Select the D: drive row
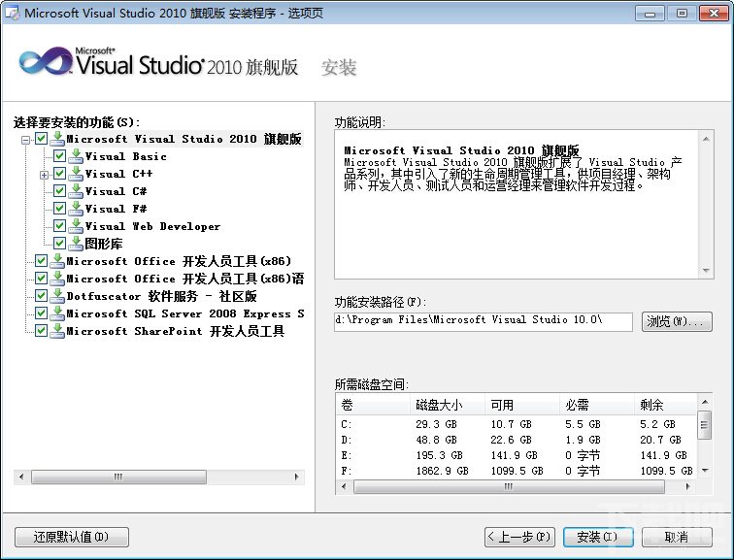 tap(517, 440)
